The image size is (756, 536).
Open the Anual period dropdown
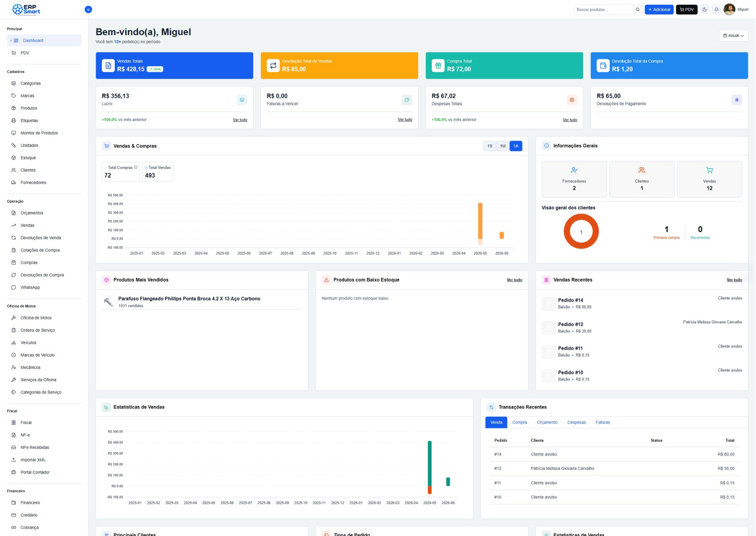pyautogui.click(x=734, y=35)
